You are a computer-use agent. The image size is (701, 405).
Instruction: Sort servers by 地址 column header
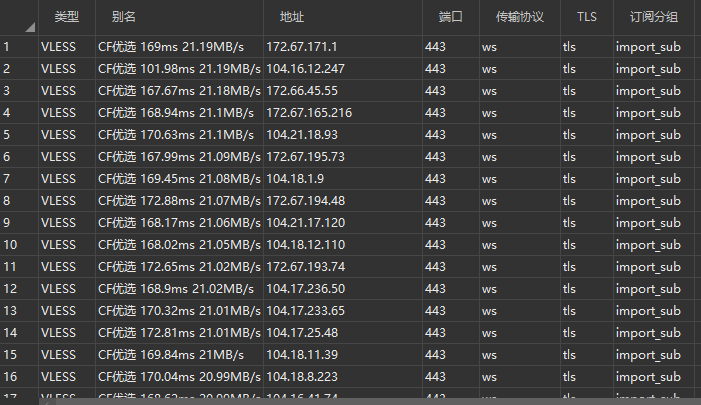pyautogui.click(x=292, y=17)
